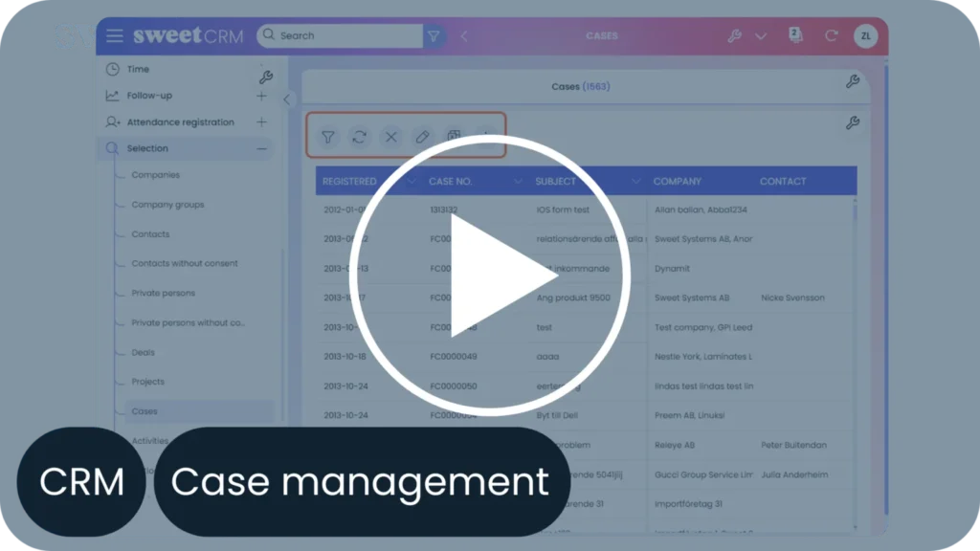Click contact Nicke Svensson
Image resolution: width=980 pixels, height=551 pixels.
pos(792,298)
